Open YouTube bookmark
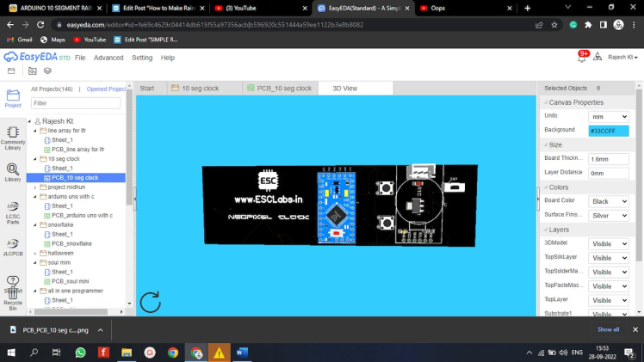The image size is (644, 362). click(90, 40)
